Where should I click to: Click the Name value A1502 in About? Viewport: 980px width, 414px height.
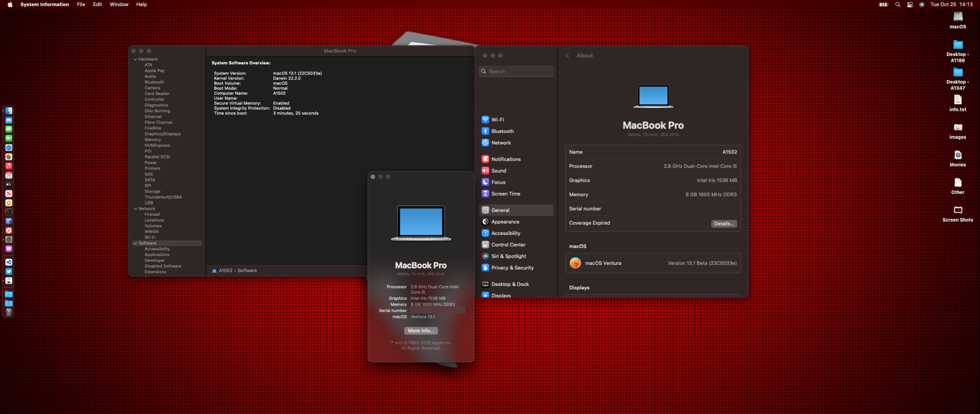(730, 152)
